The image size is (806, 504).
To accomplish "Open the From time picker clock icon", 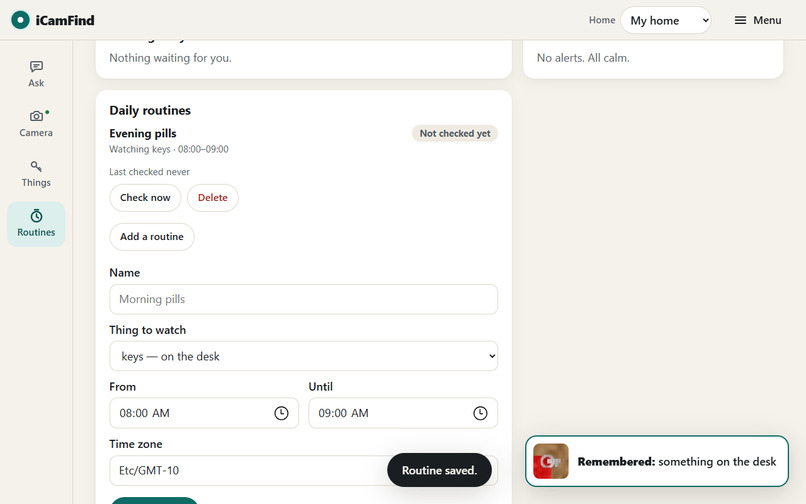I will [281, 413].
